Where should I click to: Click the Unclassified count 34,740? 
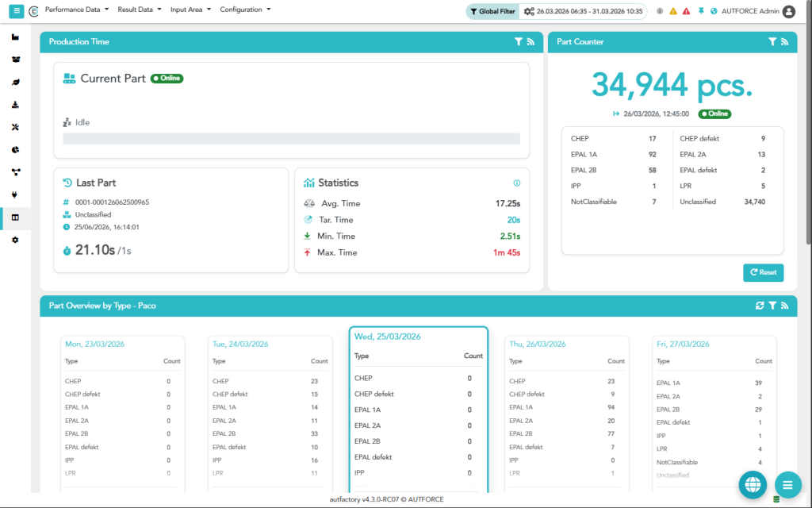pyautogui.click(x=755, y=202)
